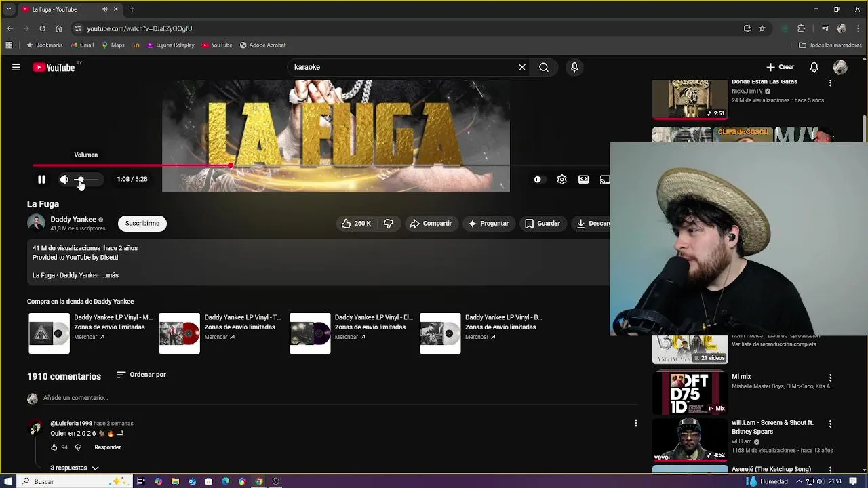
Task: Pause the video playback
Action: click(41, 180)
